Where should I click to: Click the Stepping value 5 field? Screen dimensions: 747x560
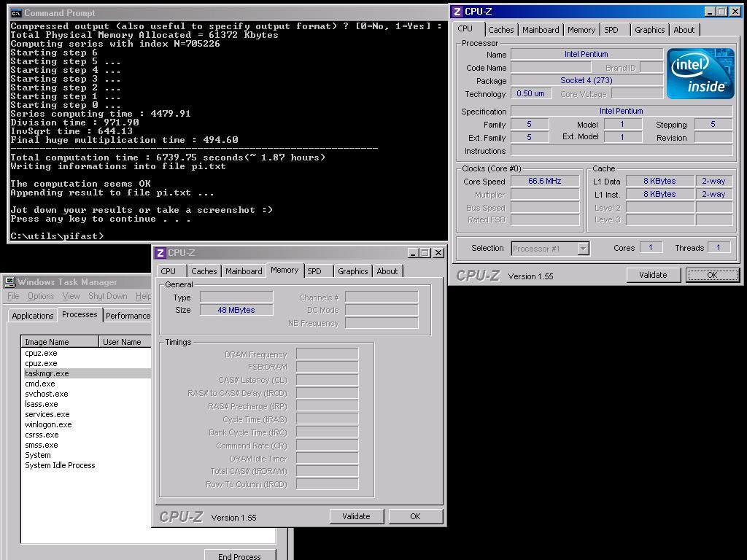713,124
